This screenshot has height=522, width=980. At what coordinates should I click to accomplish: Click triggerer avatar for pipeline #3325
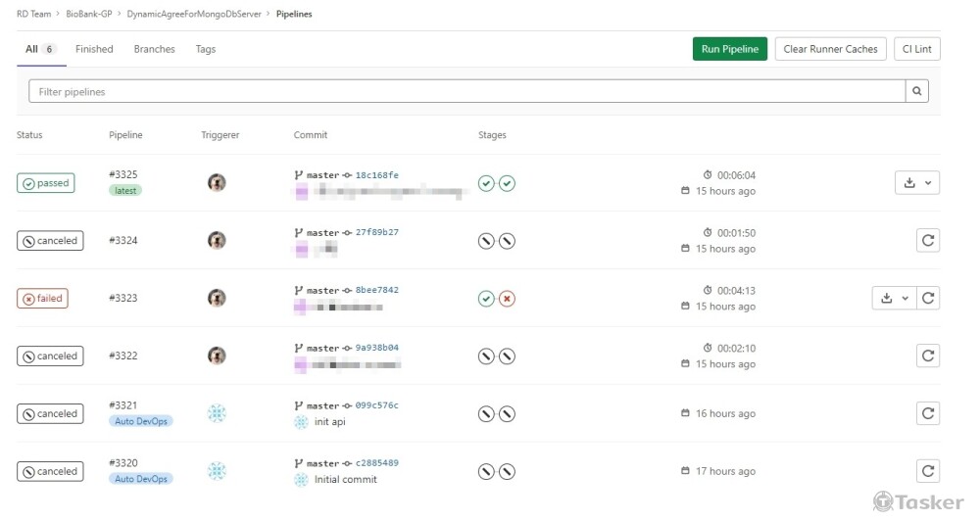point(217,183)
